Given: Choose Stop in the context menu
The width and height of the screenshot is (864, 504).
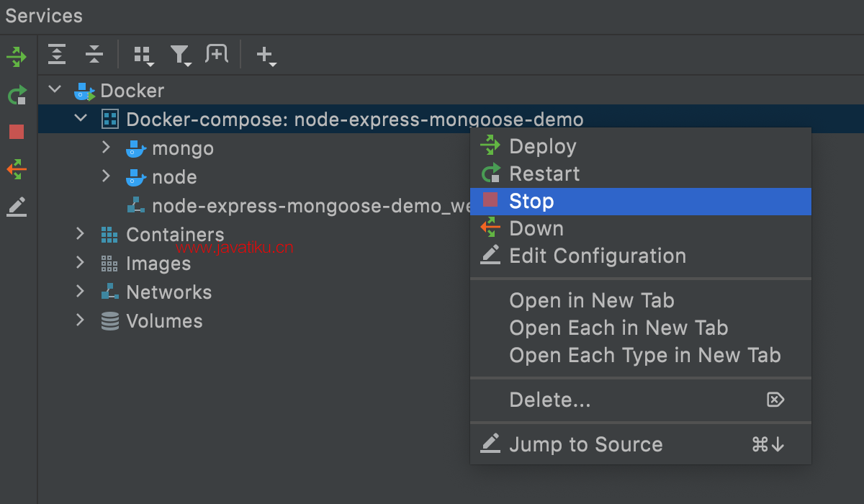Looking at the screenshot, I should pyautogui.click(x=641, y=201).
